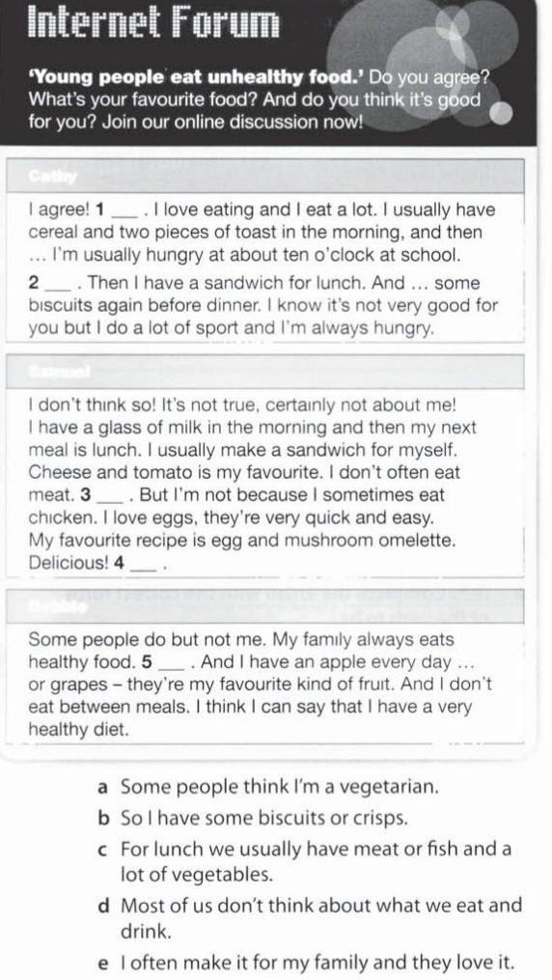This screenshot has width=552, height=980.
Task: Click blank 3 after 'meat.'
Action: coord(112,495)
